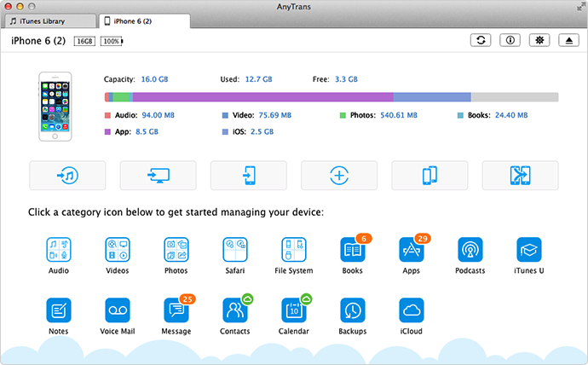Open the Podcasts category

(x=470, y=250)
